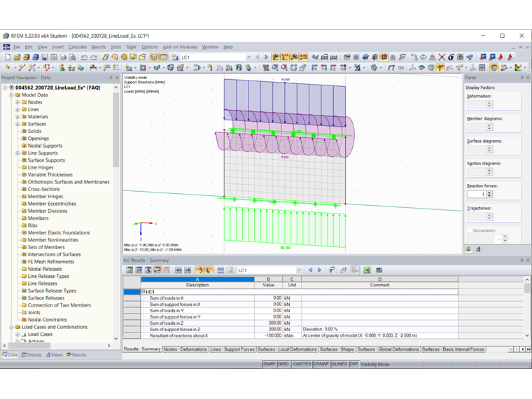
Task: Toggle SNAP in the status bar
Action: tap(269, 364)
